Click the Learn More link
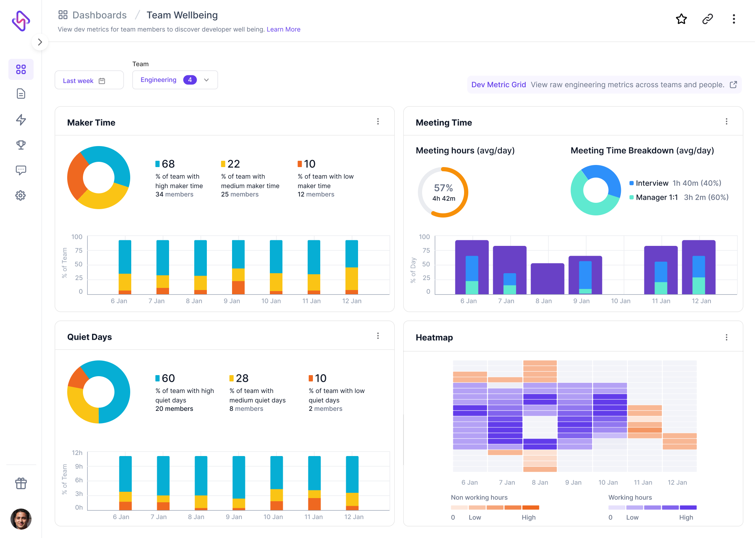 (x=283, y=29)
